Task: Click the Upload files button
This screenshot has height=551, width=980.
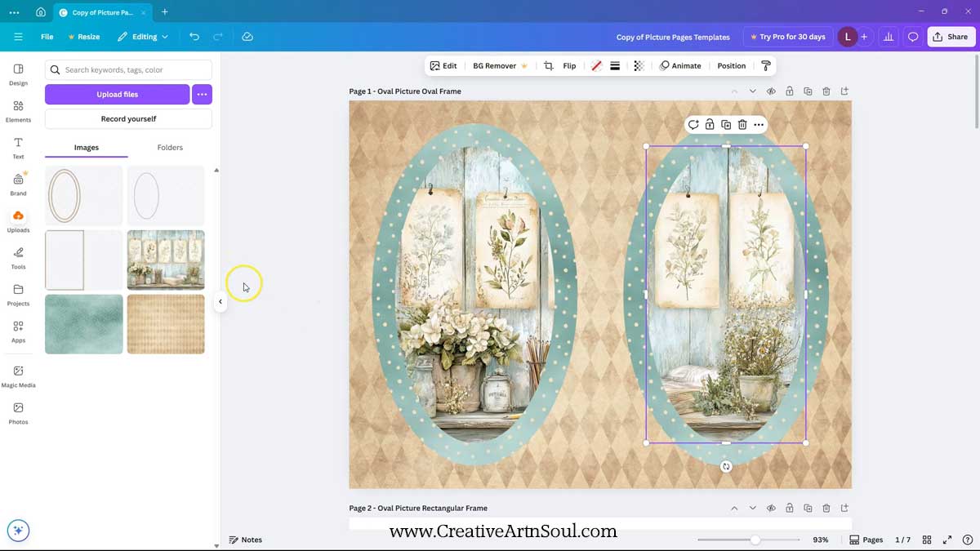Action: pyautogui.click(x=117, y=94)
